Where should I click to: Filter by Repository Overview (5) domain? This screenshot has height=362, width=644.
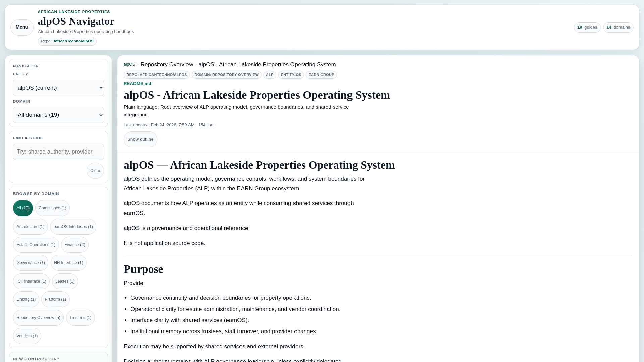pyautogui.click(x=38, y=318)
